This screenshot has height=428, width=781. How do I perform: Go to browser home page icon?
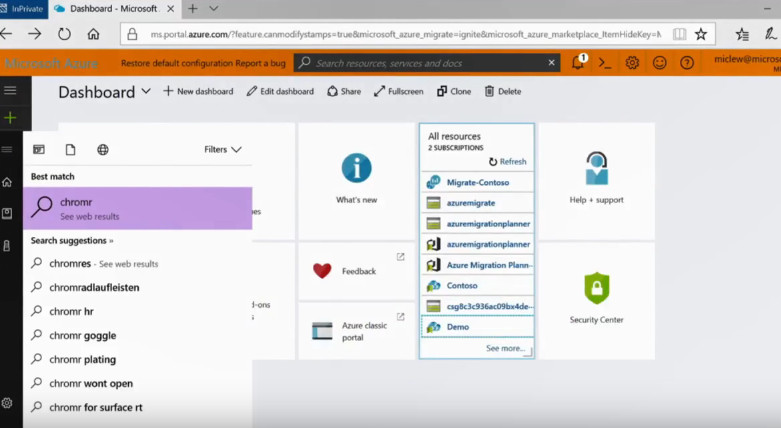pos(93,34)
